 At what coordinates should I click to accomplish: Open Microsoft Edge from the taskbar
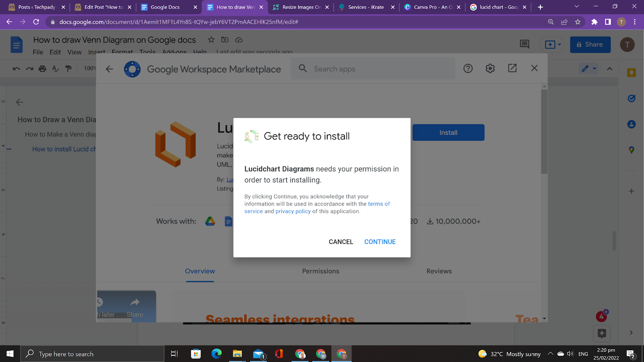(217, 354)
